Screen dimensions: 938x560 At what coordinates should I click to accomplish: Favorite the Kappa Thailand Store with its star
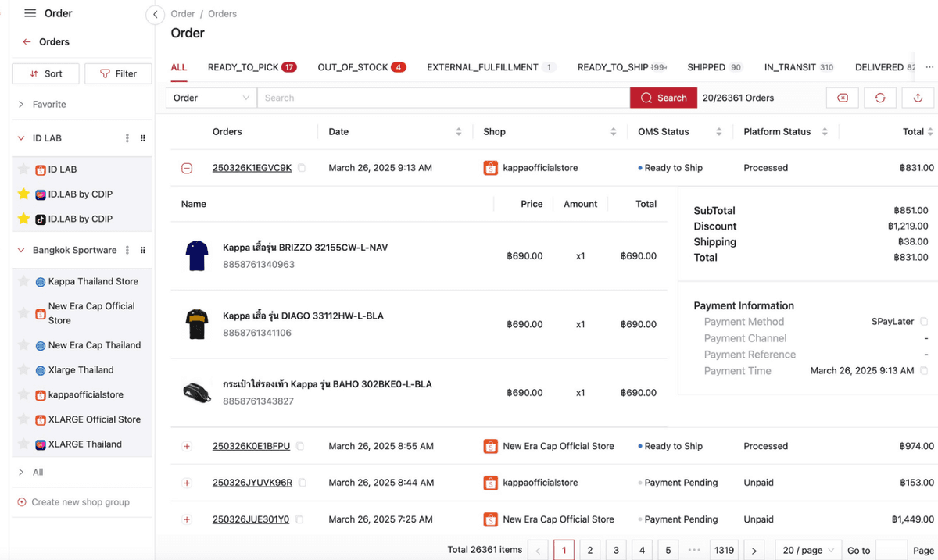tap(26, 280)
